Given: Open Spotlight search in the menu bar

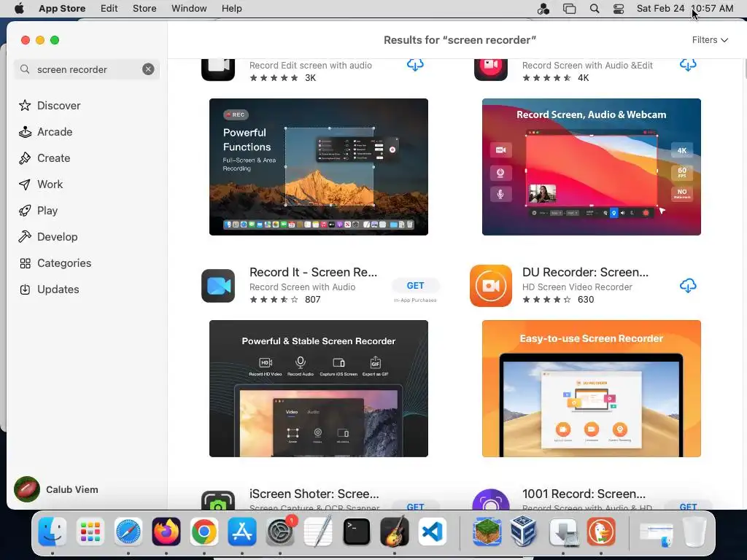Looking at the screenshot, I should click(x=594, y=9).
